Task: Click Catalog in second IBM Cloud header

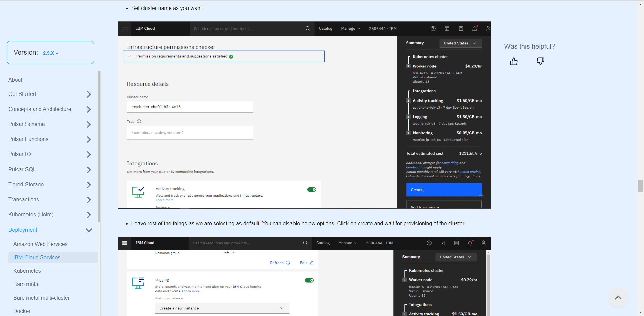Action: click(x=323, y=243)
